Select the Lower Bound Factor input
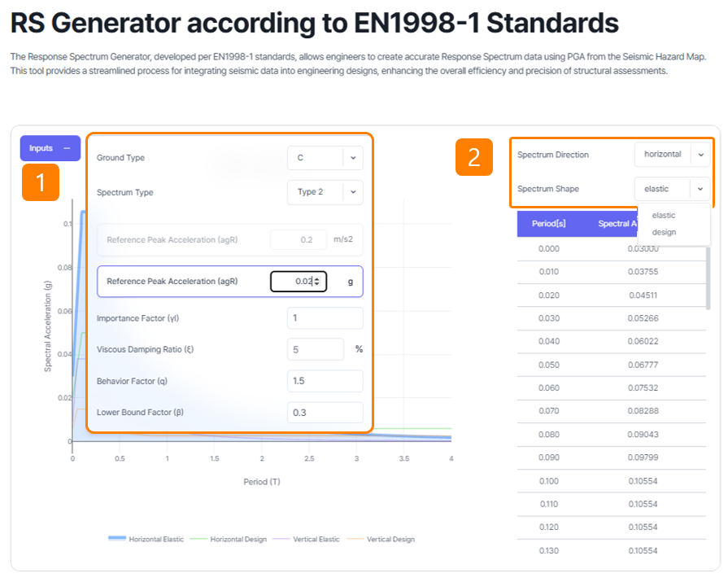Screen dimensions: 728x582 tap(325, 413)
